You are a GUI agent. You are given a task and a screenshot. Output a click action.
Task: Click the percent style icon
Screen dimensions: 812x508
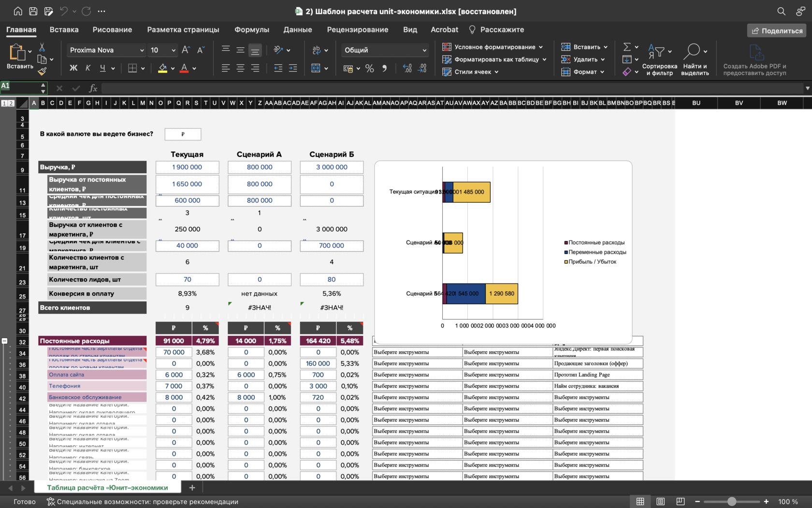(x=370, y=68)
